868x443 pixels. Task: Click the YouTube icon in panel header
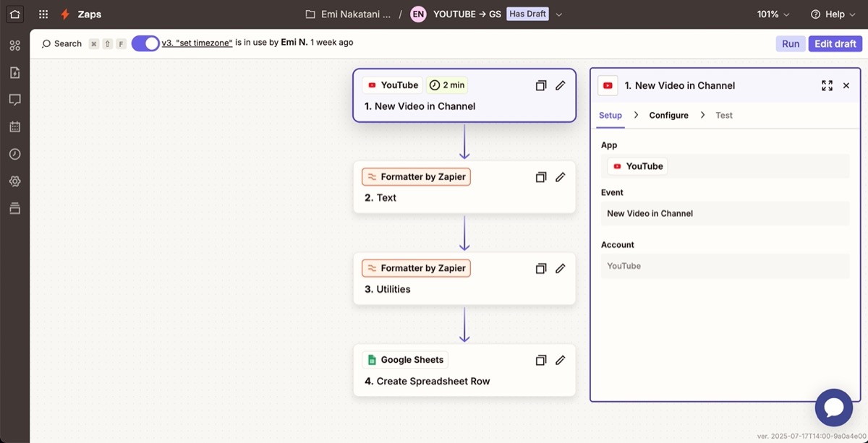click(608, 85)
